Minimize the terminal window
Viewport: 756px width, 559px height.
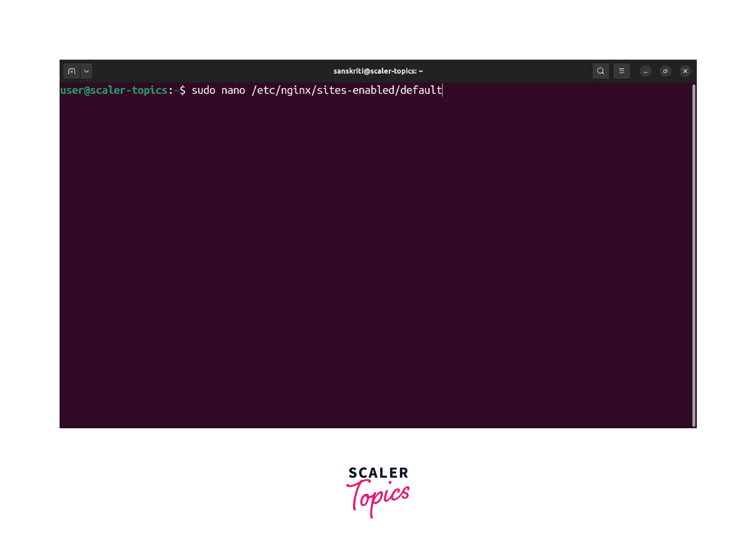click(x=645, y=71)
